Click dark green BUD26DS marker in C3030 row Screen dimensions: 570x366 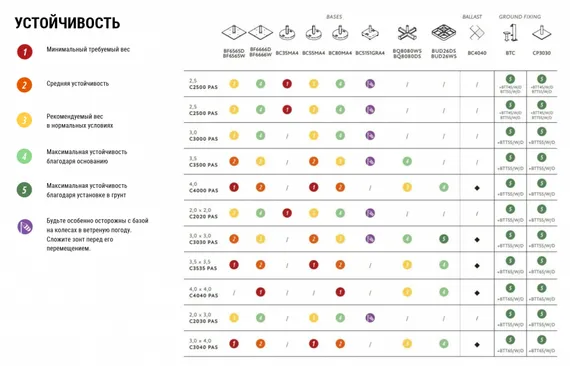coord(443,239)
